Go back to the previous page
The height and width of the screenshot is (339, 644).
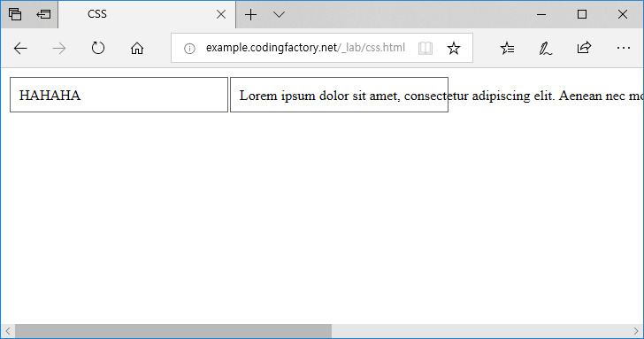pyautogui.click(x=20, y=49)
